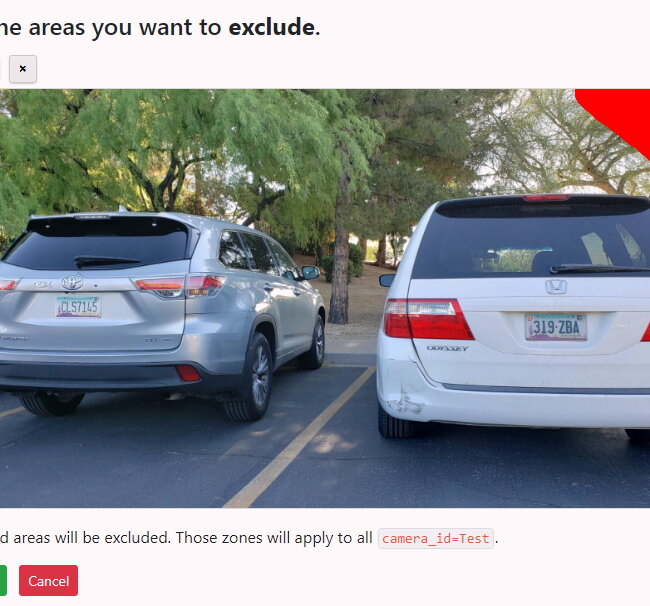Click the 319-ZBA license plate on canvas

(555, 327)
